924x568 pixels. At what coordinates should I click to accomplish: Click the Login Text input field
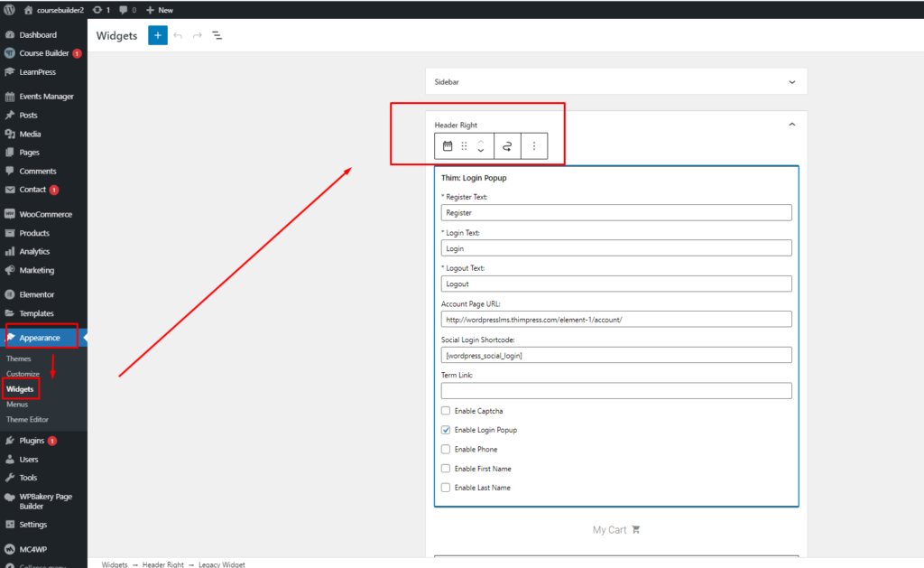616,248
